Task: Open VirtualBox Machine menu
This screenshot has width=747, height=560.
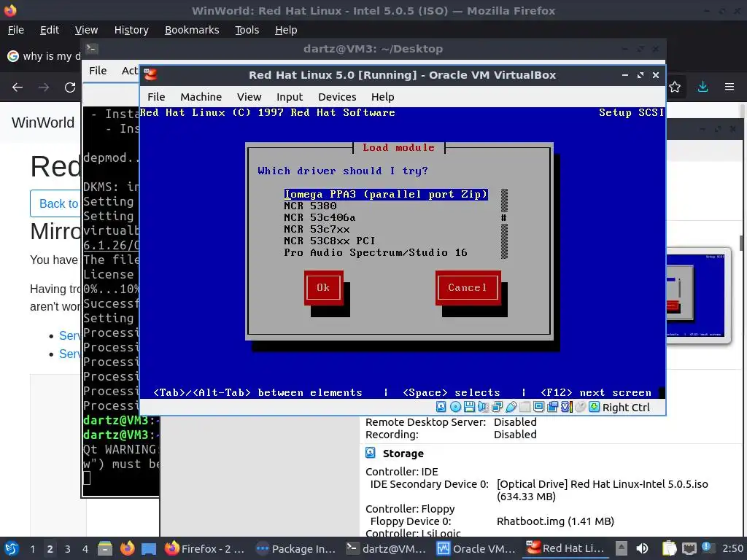Action: click(x=201, y=97)
